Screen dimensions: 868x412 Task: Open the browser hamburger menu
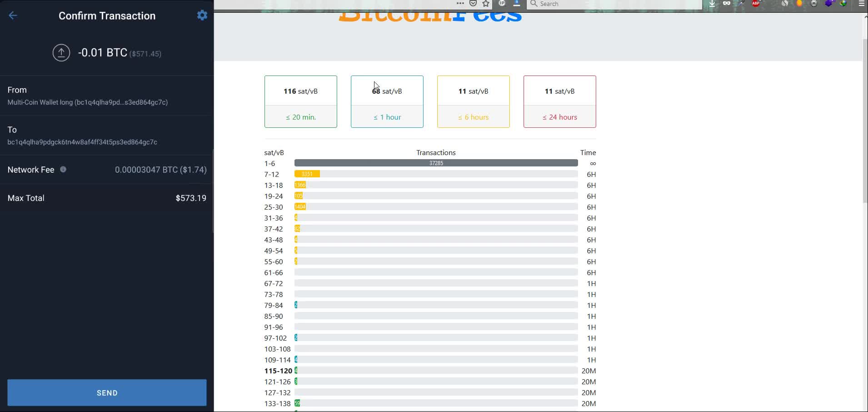pos(861,4)
